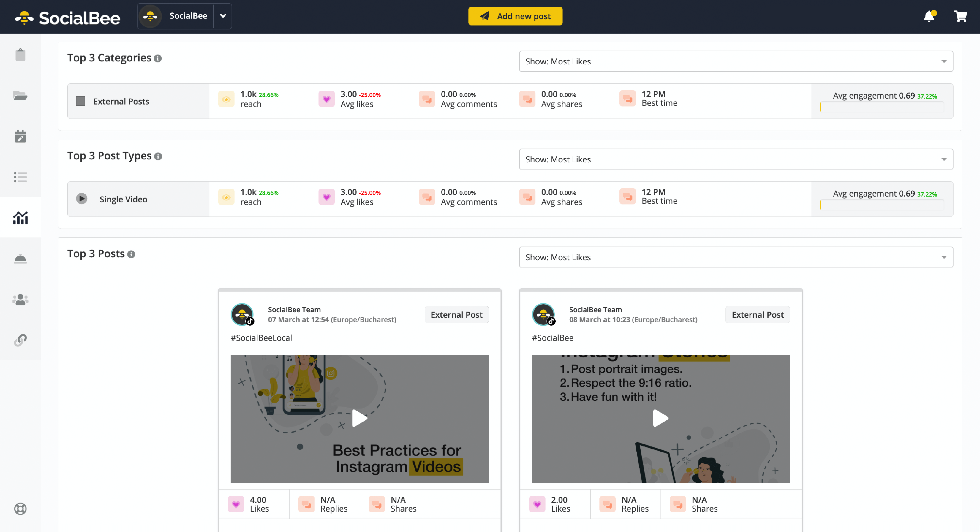Click External Post badge on 08 March post
Viewport: 980px width, 532px height.
758,314
